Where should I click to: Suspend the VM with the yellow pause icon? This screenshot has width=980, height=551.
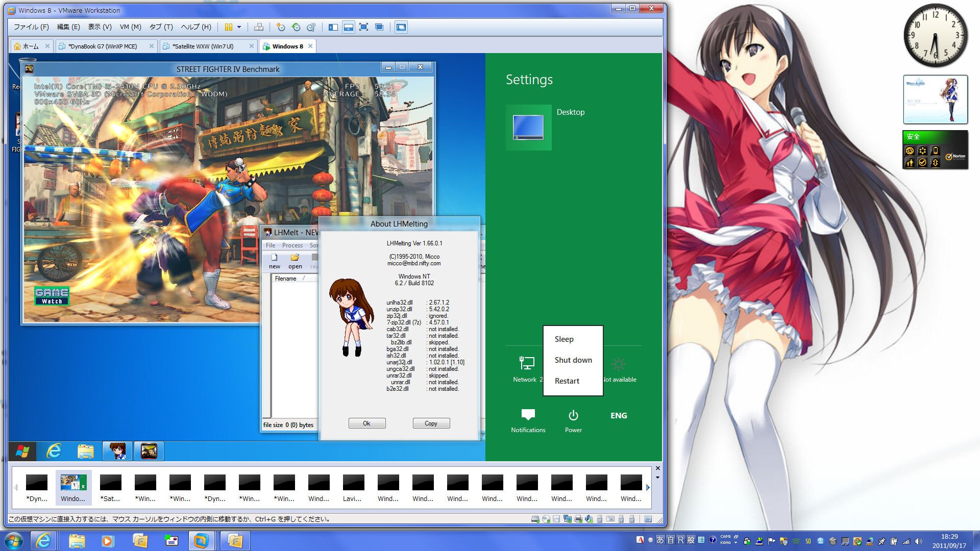click(x=229, y=27)
